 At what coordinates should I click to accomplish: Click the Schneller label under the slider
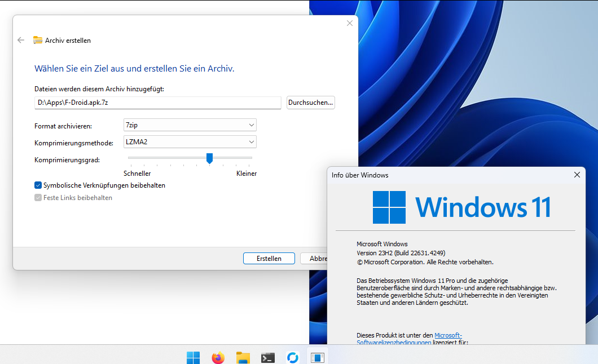[x=137, y=173]
